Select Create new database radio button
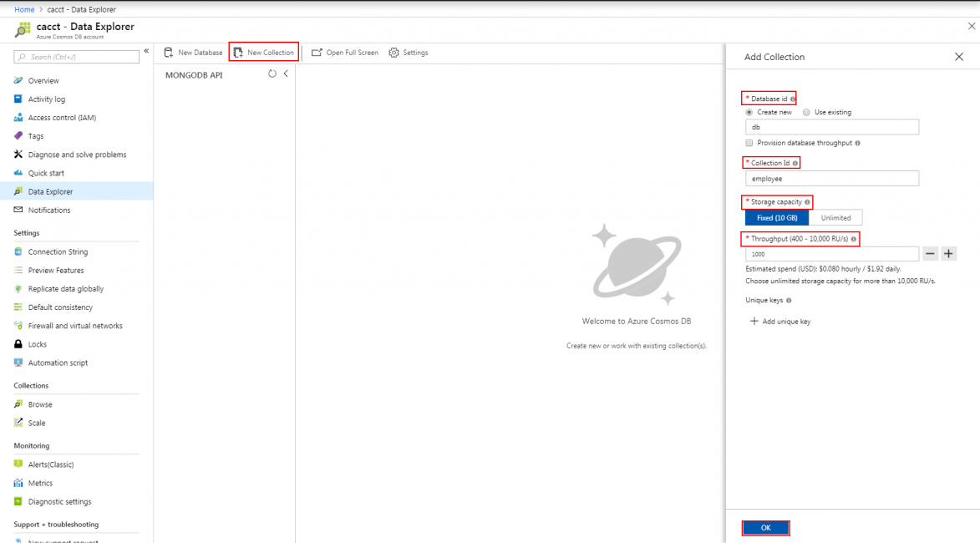This screenshot has height=543, width=980. 749,113
